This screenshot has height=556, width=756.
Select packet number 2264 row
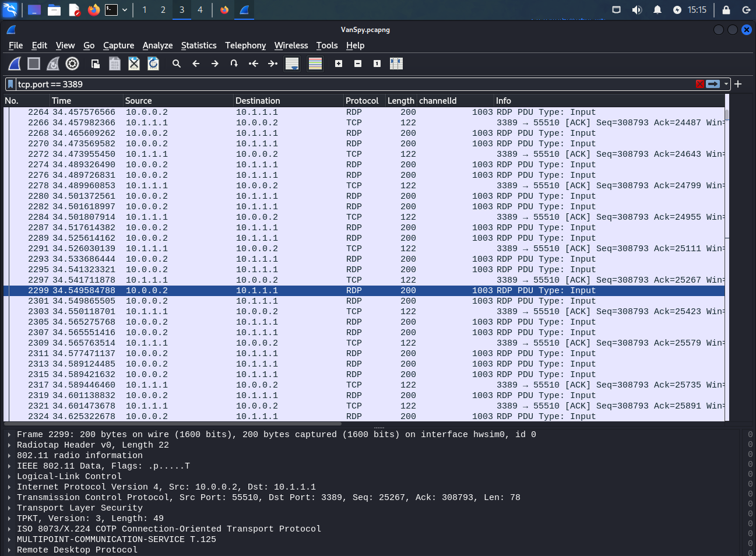364,112
